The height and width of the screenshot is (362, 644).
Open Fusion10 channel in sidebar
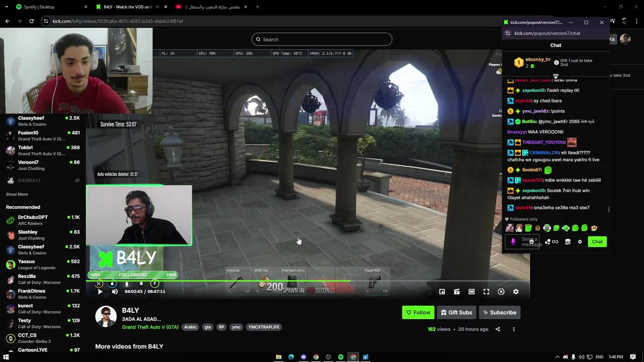(x=43, y=136)
